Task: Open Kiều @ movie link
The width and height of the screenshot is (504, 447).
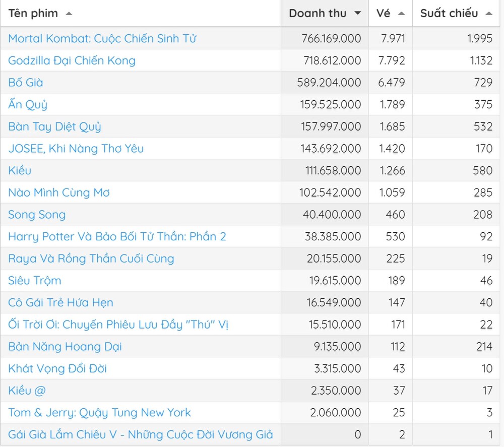Action: coord(27,391)
